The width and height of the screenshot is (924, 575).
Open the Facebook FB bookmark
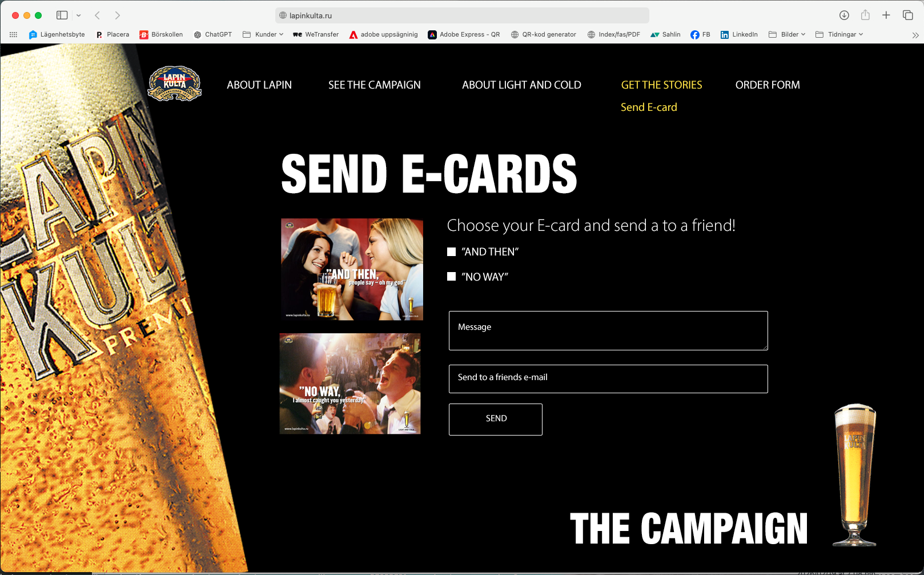700,35
